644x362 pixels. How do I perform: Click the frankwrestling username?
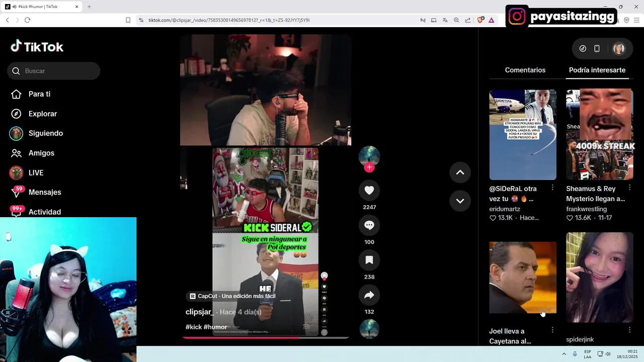click(586, 209)
